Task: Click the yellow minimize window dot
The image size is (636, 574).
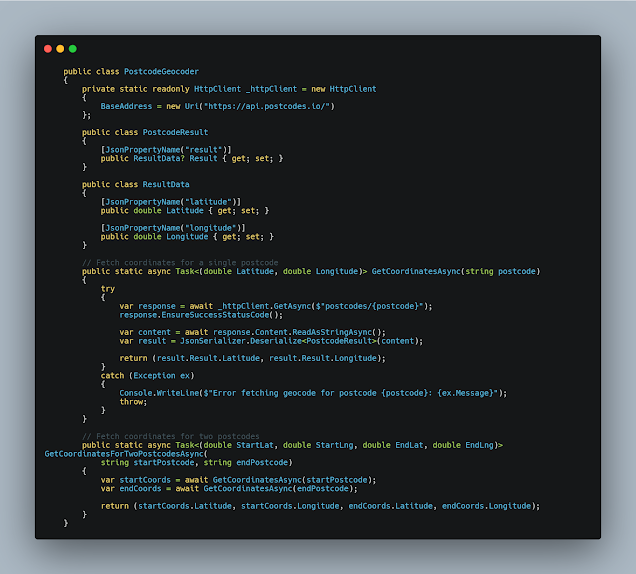Action: [60, 49]
